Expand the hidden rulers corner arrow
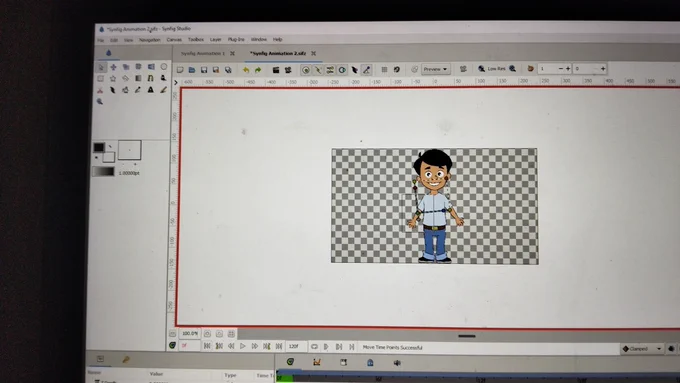This screenshot has height=383, width=680. pos(176,82)
